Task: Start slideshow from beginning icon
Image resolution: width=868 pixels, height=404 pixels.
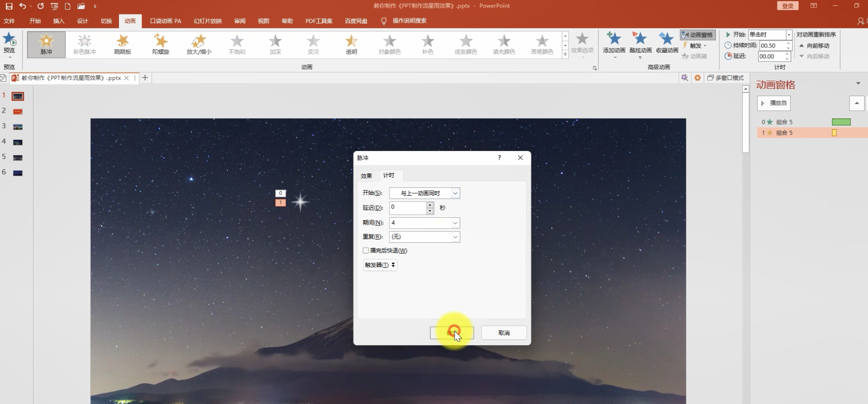Action: coord(54,6)
